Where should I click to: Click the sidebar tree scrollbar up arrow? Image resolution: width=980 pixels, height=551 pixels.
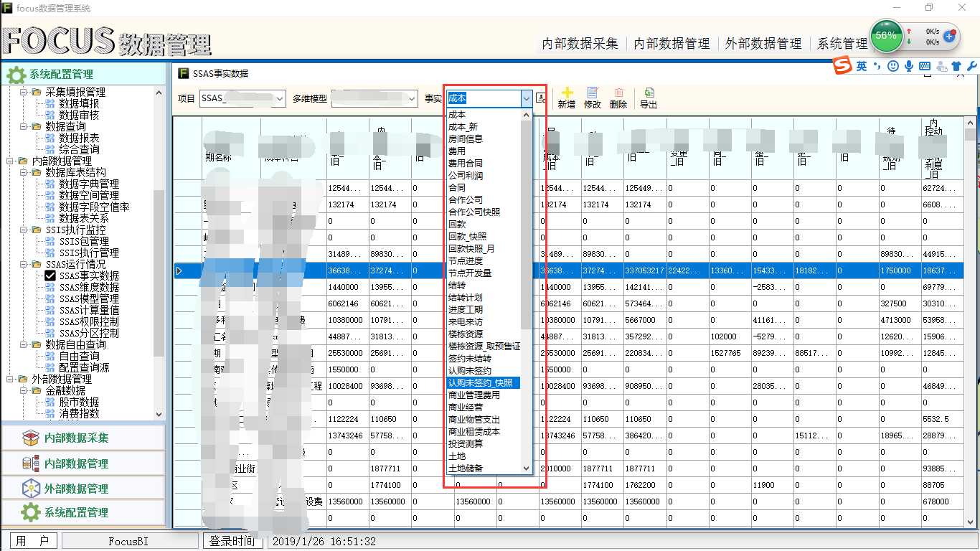tap(159, 92)
